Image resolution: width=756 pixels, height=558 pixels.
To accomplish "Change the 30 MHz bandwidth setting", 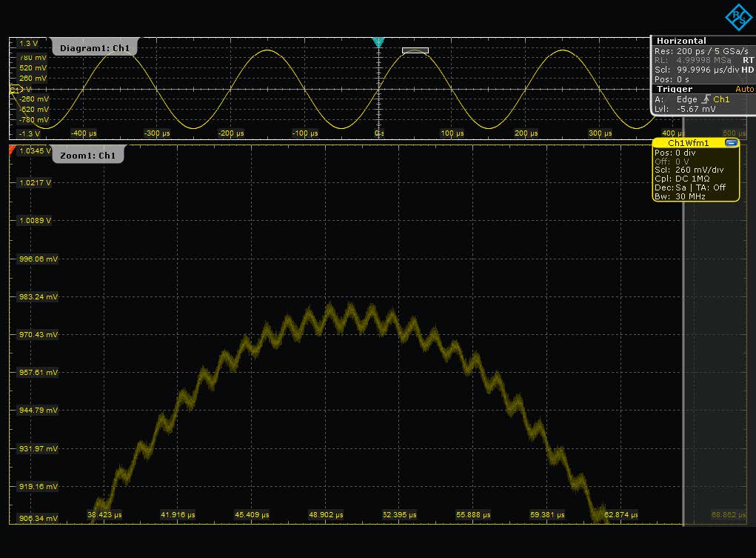I will click(x=691, y=196).
